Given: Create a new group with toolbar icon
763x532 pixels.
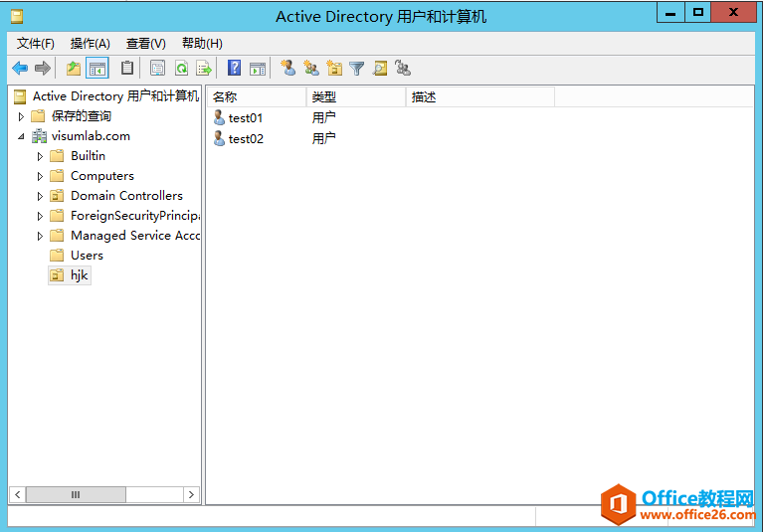Looking at the screenshot, I should click(311, 68).
